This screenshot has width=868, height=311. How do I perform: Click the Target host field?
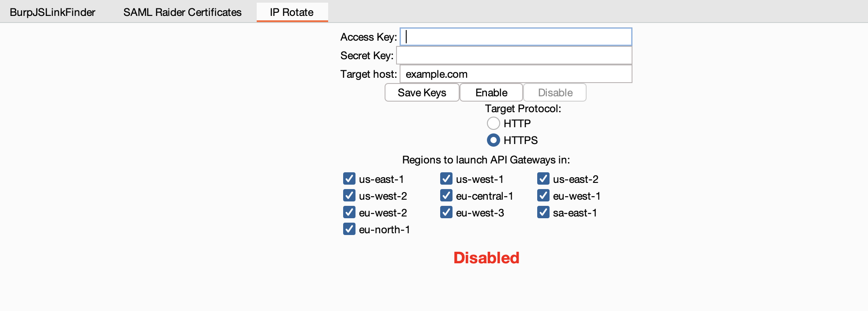pos(516,74)
